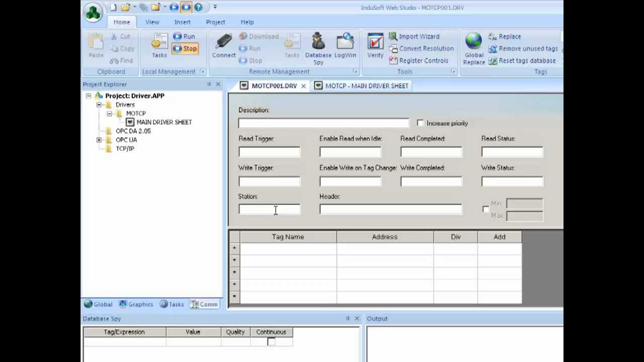
Task: Click Register Controls
Action: pyautogui.click(x=419, y=60)
